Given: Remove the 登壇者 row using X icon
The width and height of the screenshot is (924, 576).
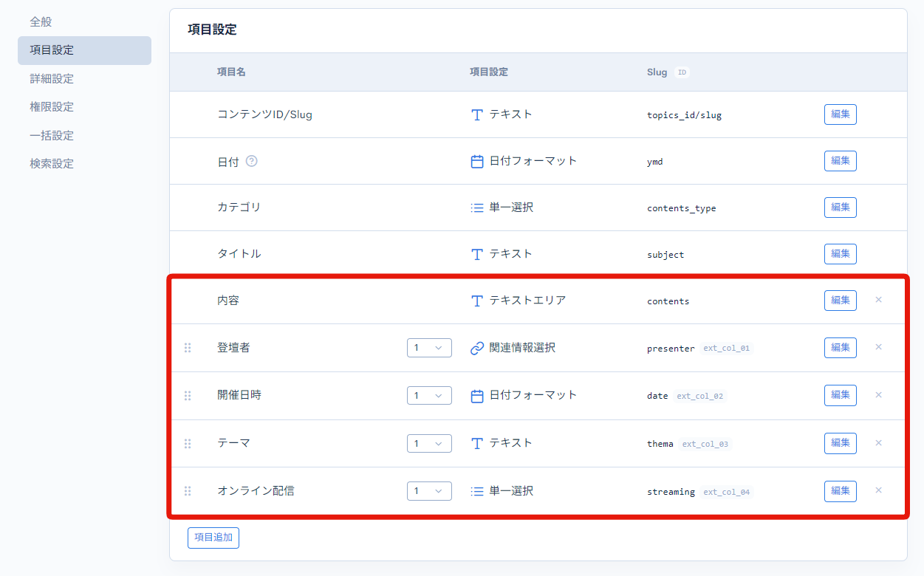Looking at the screenshot, I should tap(878, 347).
